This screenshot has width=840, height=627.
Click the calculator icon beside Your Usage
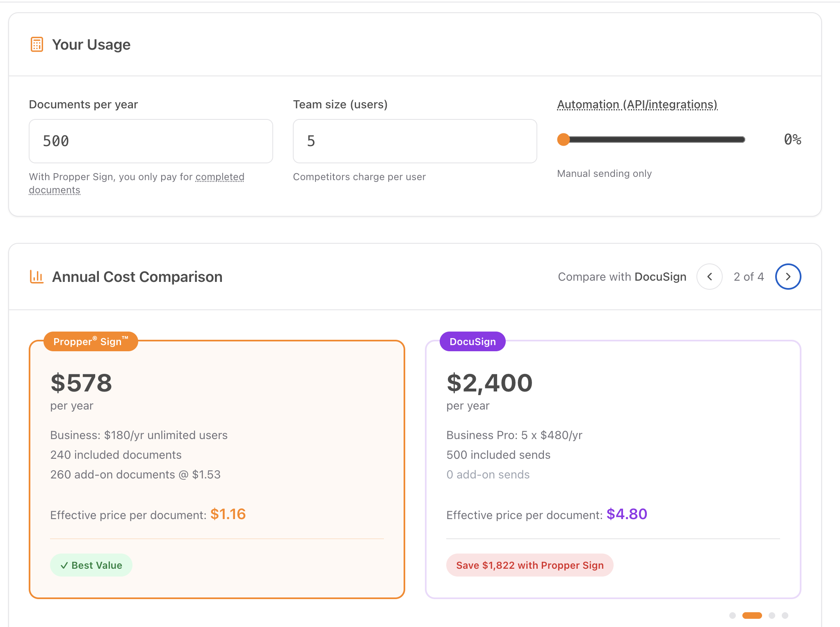(37, 44)
